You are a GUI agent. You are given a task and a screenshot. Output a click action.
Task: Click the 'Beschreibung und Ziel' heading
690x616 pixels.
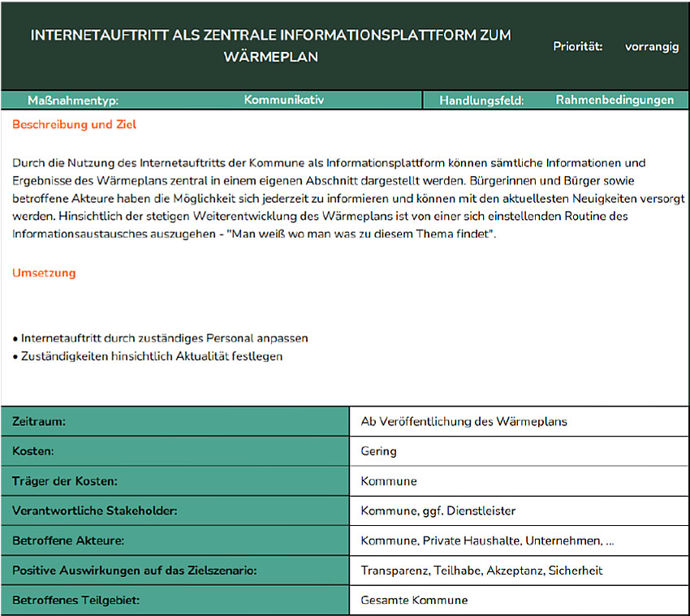(x=75, y=125)
